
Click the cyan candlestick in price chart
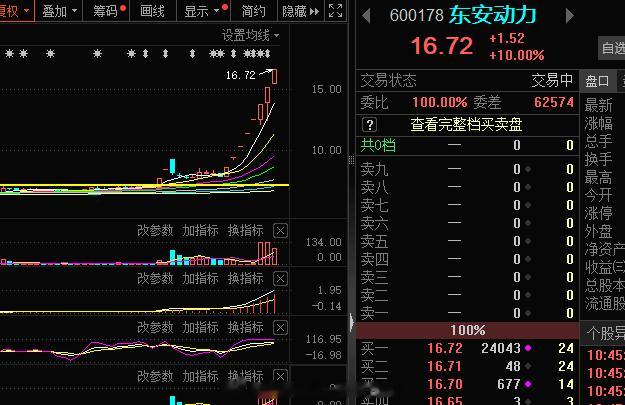pyautogui.click(x=172, y=166)
